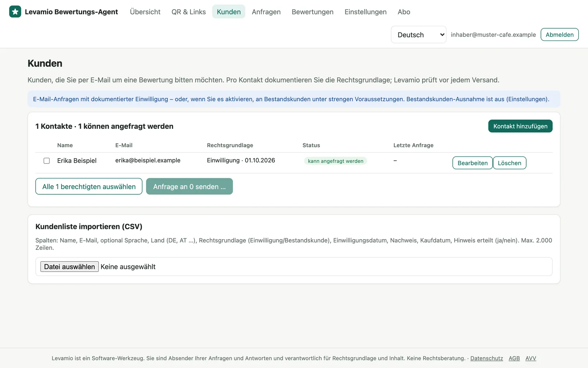Click the Einwilligung · 01.10.2026 cell
The width and height of the screenshot is (588, 368).
(x=241, y=160)
